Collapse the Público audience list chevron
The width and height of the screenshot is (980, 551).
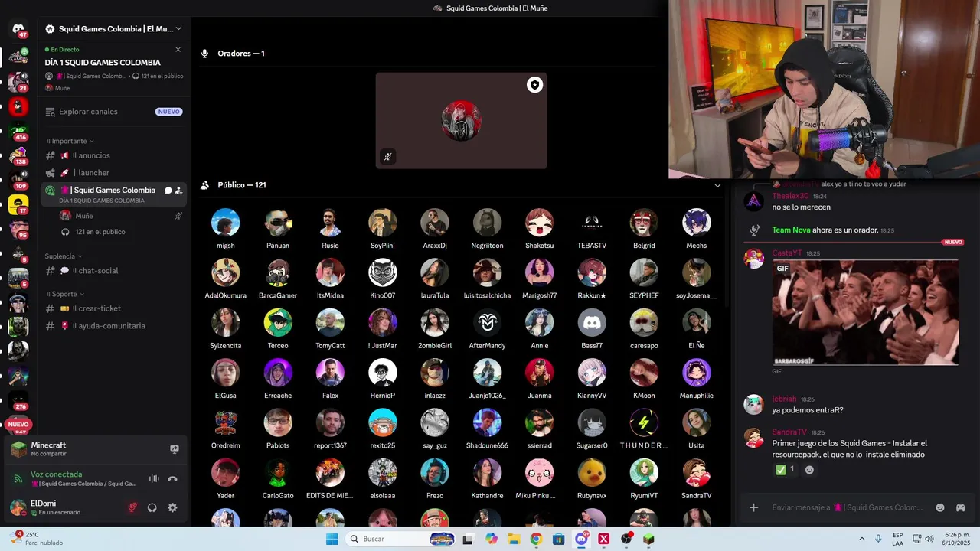[x=717, y=185]
